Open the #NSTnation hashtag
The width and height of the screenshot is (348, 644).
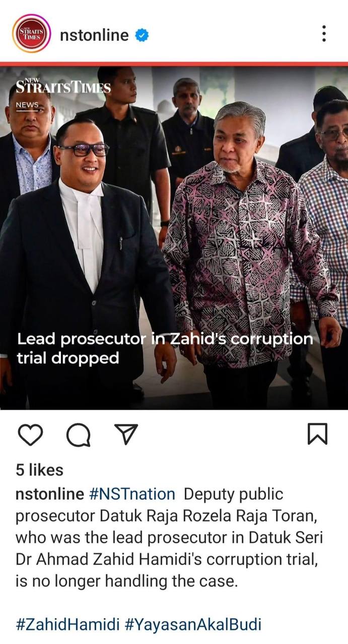point(132,494)
